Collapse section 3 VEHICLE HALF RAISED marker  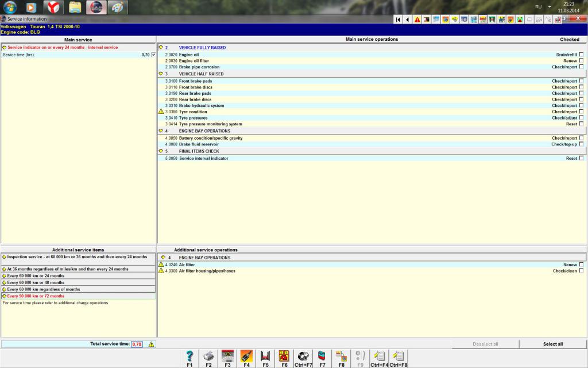161,74
